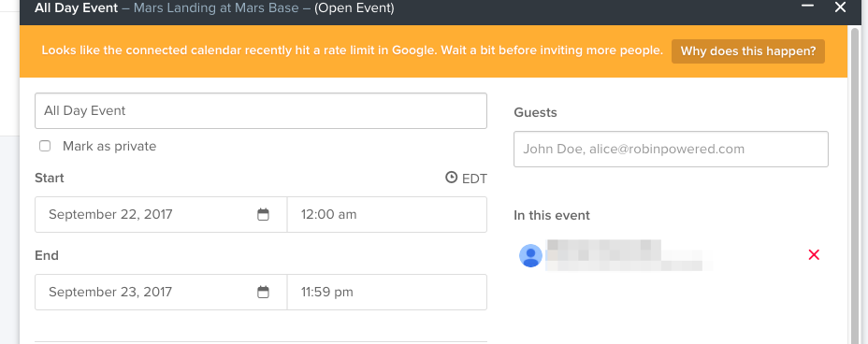
Task: Minimize the event dialog
Action: [807, 7]
